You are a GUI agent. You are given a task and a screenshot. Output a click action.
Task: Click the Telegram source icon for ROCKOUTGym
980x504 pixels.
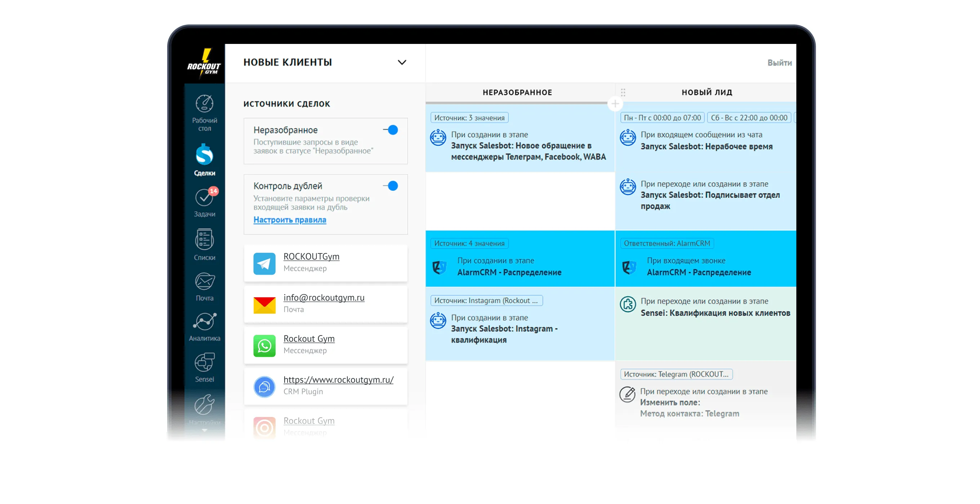264,263
